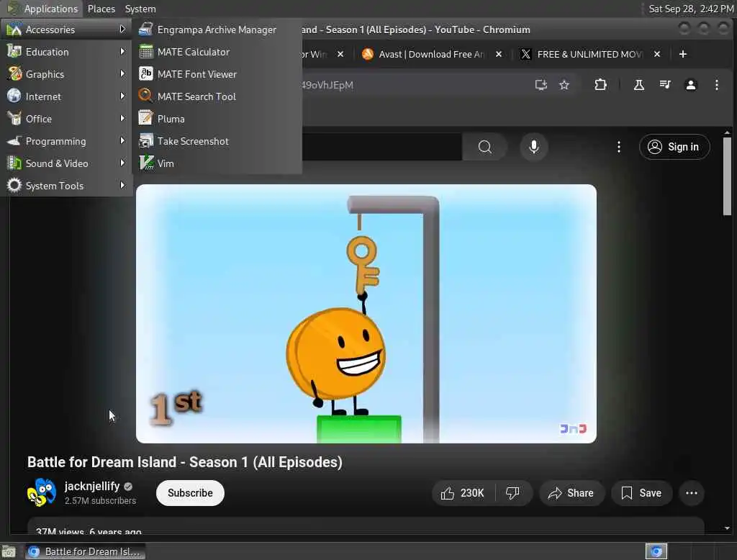Viewport: 737px width, 560px height.
Task: Click the Accessories submenu arrow
Action: pos(122,30)
